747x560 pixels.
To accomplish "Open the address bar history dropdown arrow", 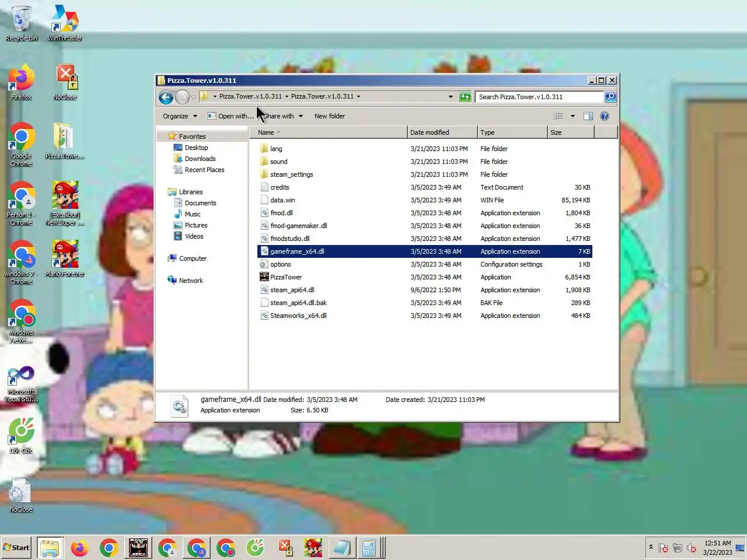I will [451, 97].
